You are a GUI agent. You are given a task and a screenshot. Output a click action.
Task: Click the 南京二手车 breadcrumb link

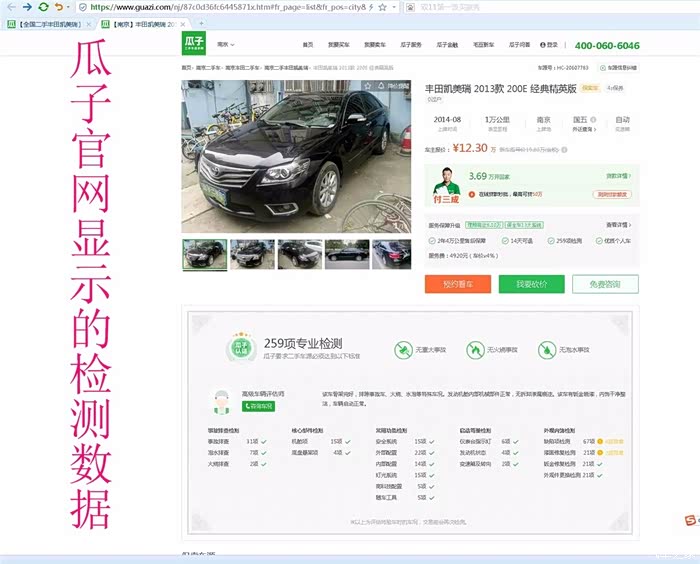pyautogui.click(x=208, y=68)
